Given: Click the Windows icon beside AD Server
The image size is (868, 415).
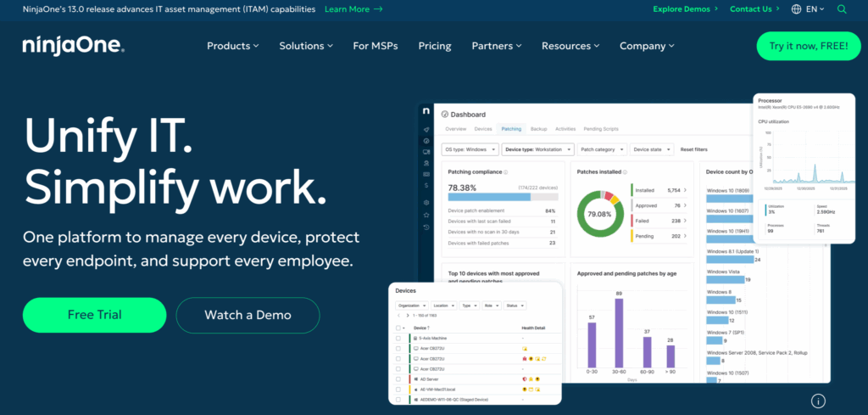Looking at the screenshot, I should (x=415, y=379).
